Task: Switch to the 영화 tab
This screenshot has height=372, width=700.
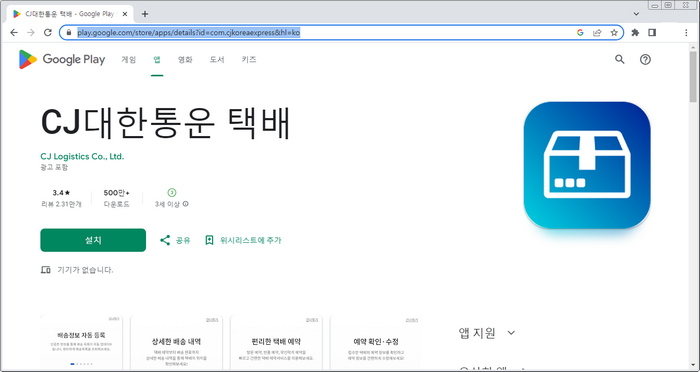Action: point(185,59)
